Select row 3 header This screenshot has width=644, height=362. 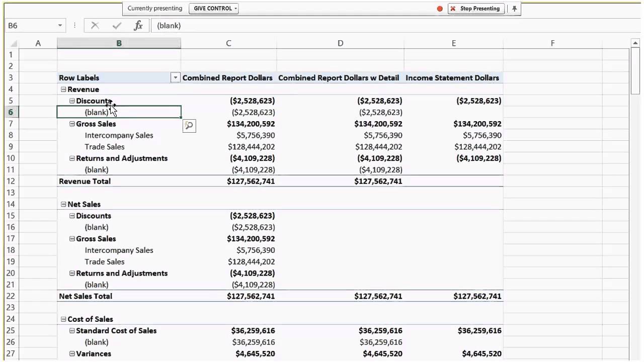[x=11, y=78]
